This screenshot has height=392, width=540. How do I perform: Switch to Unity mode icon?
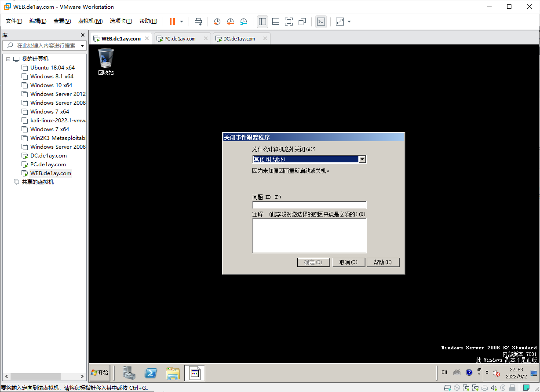tap(302, 22)
